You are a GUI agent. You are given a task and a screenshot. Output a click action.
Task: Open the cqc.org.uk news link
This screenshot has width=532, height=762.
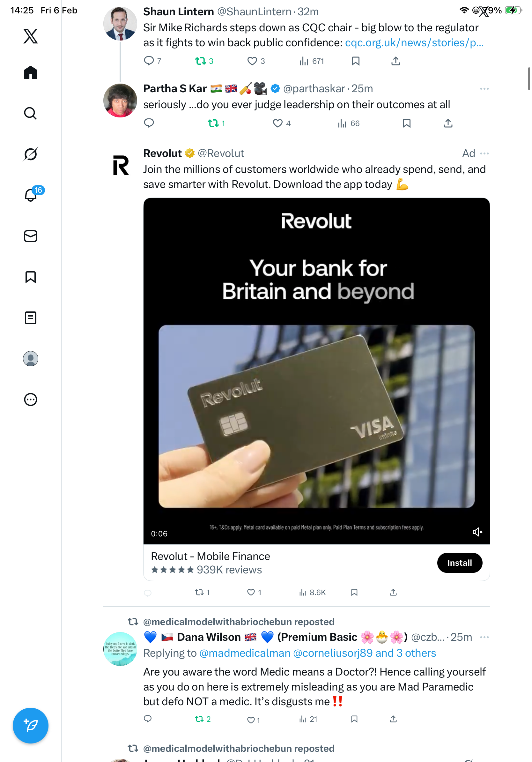414,43
